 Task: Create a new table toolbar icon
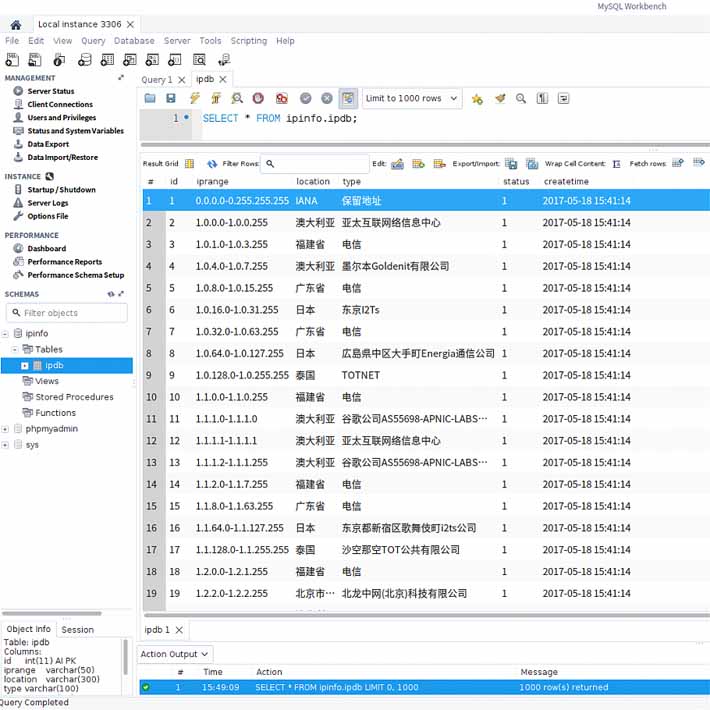(x=107, y=59)
